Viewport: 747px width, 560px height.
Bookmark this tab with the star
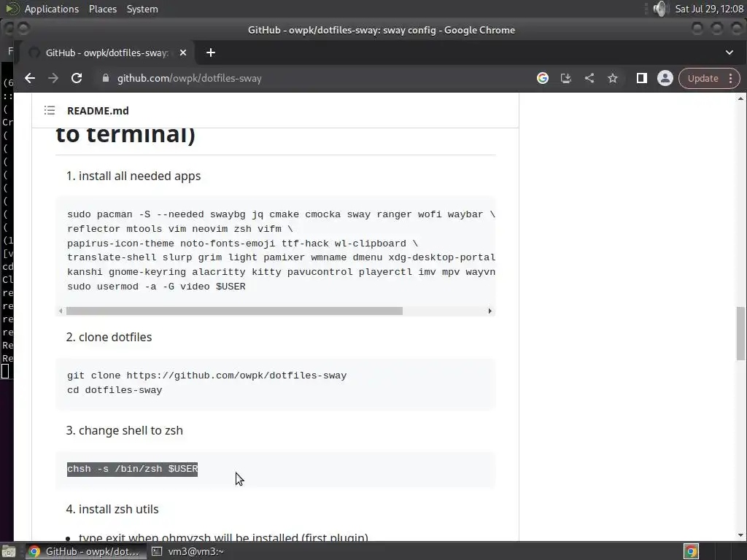point(613,78)
